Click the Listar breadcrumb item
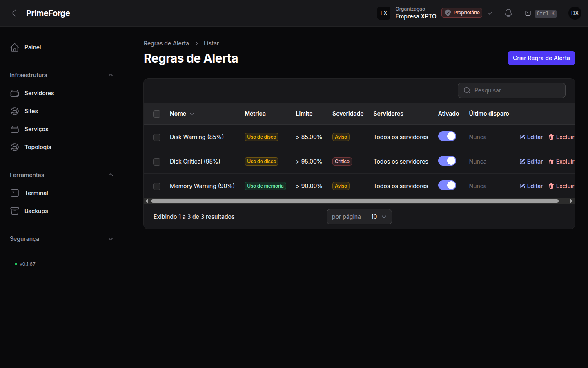Viewport: 588px width, 368px height. (211, 43)
